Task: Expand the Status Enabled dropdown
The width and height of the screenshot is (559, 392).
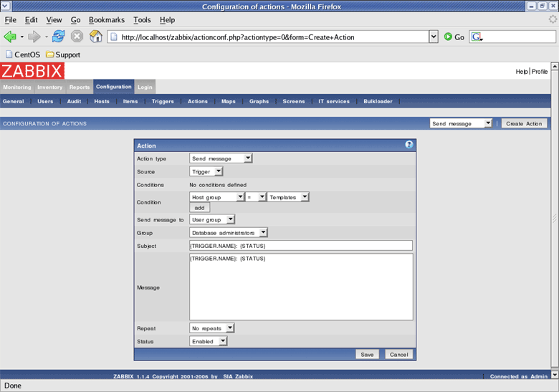Action: [209, 341]
